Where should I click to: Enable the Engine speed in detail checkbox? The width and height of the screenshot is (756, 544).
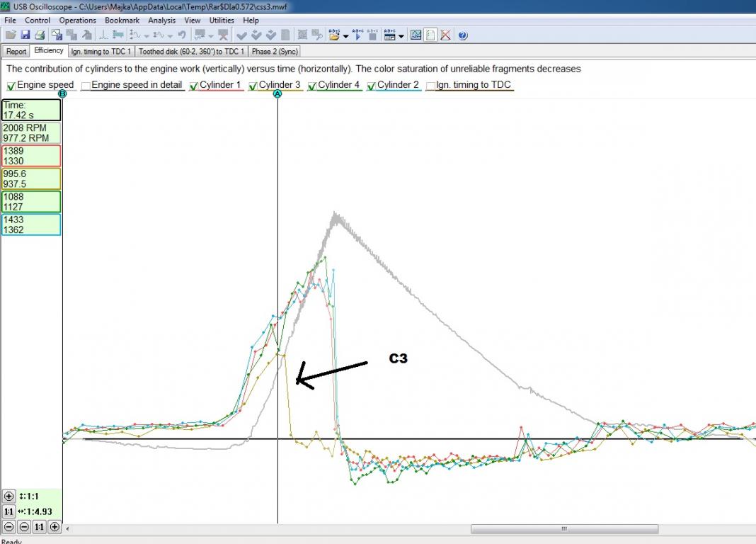[x=86, y=86]
